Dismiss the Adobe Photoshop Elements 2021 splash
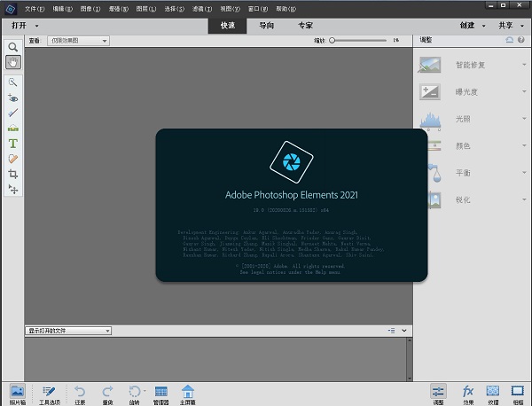The image size is (532, 406). [292, 205]
